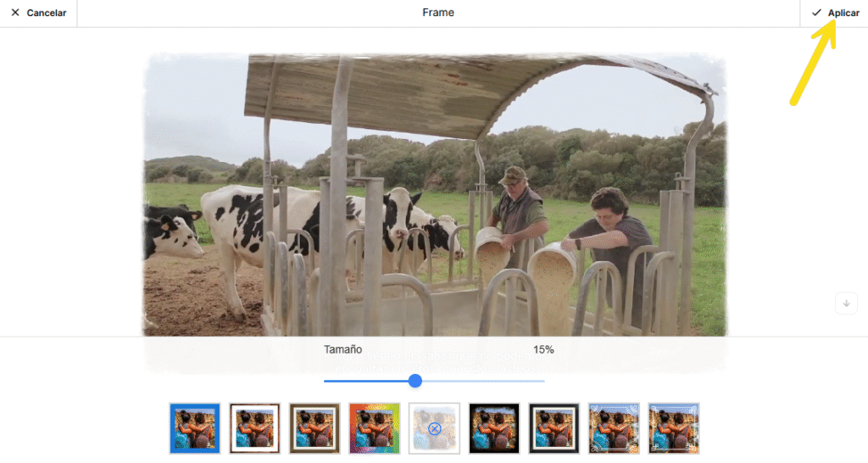This screenshot has width=868, height=463.
Task: Click the Tamaño slider handle
Action: [415, 381]
